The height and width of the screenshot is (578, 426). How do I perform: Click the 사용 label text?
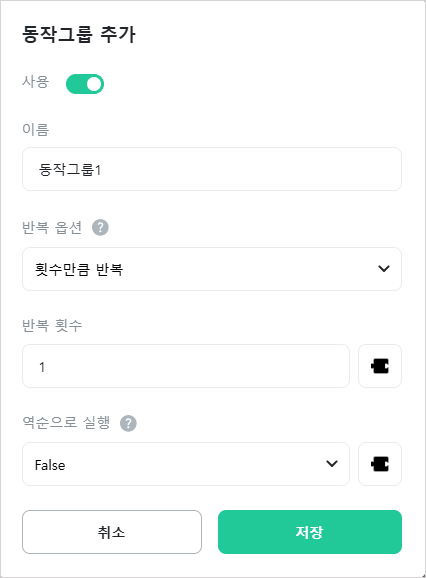(35, 82)
